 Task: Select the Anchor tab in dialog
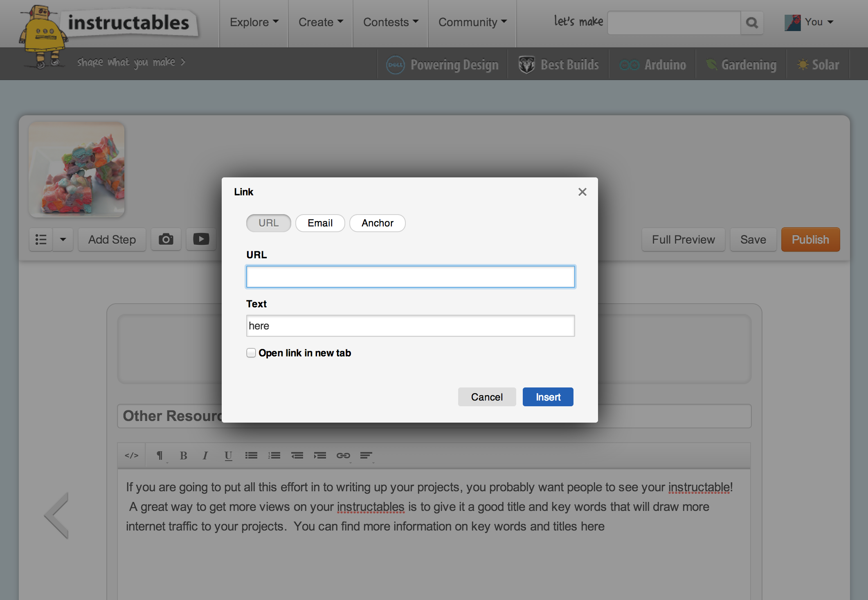point(377,223)
